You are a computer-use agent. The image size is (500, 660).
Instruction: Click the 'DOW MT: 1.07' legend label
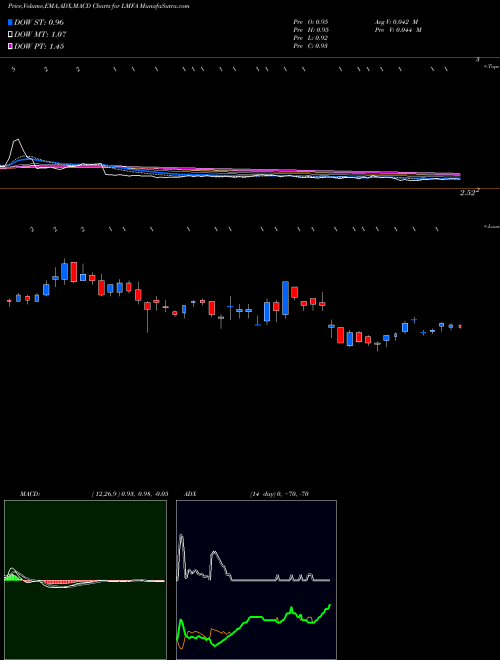point(40,35)
